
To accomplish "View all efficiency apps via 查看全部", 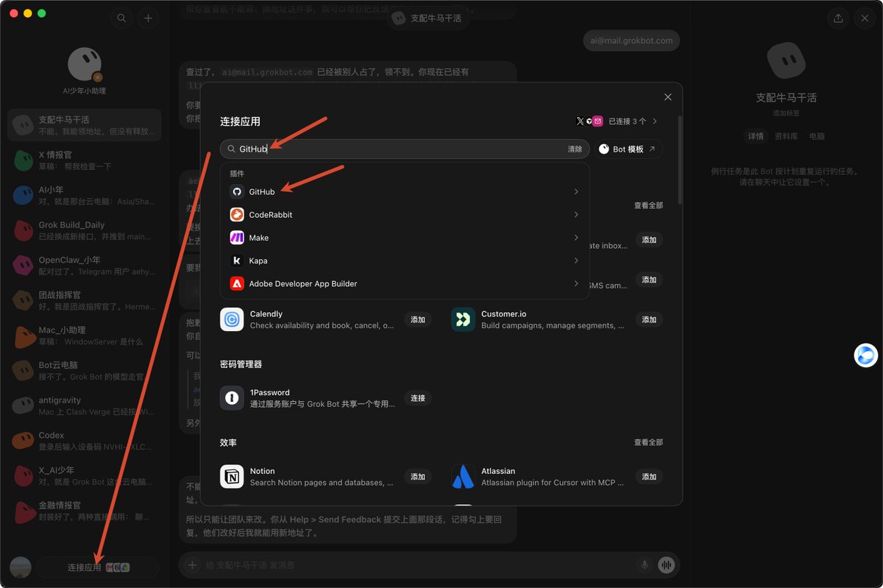I will point(648,442).
